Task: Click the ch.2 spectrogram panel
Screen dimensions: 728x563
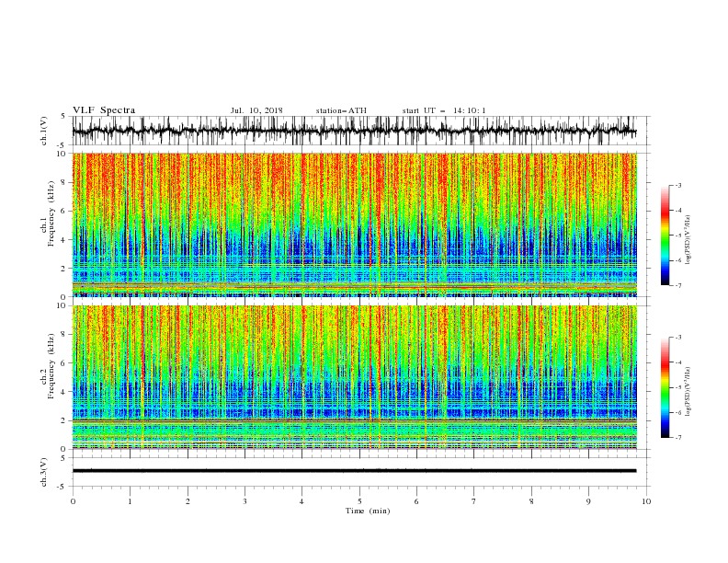Action: pyautogui.click(x=354, y=377)
